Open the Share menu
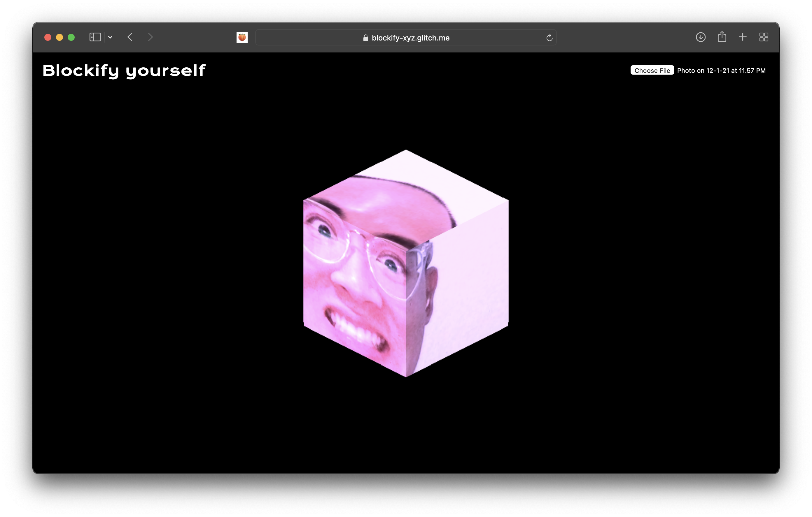This screenshot has height=517, width=812. tap(722, 37)
